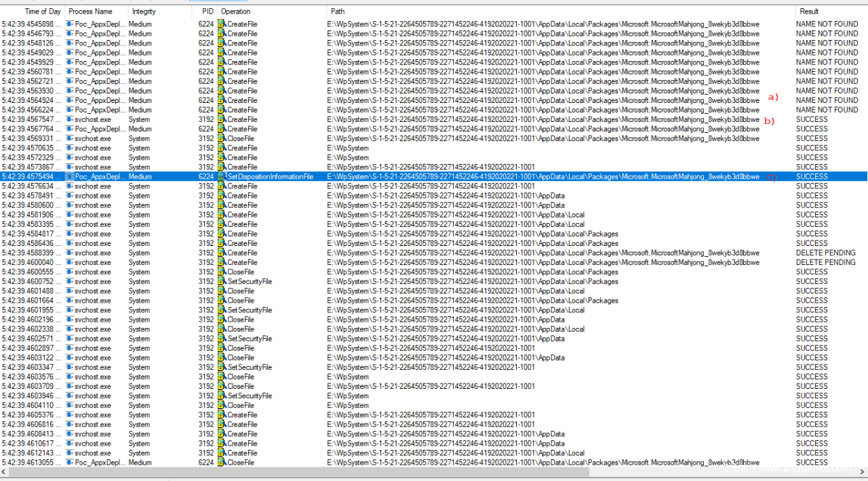This screenshot has height=481, width=868.
Task: Sort events by Integrity column header
Action: coord(144,12)
